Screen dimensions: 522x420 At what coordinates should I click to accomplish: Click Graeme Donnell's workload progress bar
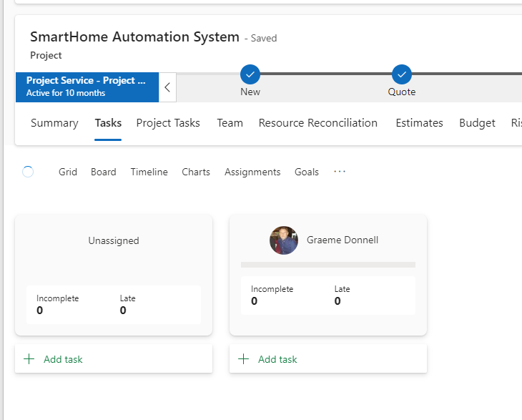click(x=328, y=265)
